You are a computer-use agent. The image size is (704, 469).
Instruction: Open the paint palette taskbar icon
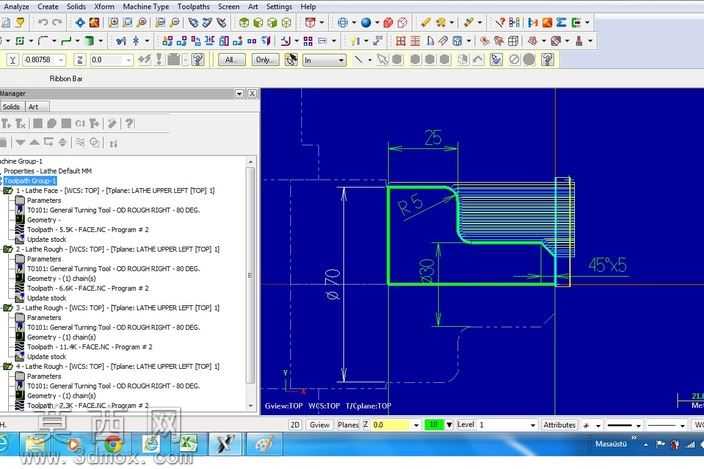(x=264, y=444)
